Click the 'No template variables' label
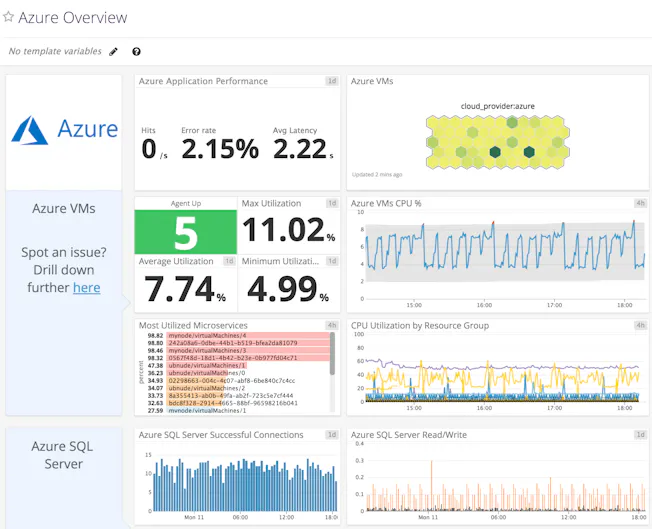652x529 pixels. tap(55, 51)
